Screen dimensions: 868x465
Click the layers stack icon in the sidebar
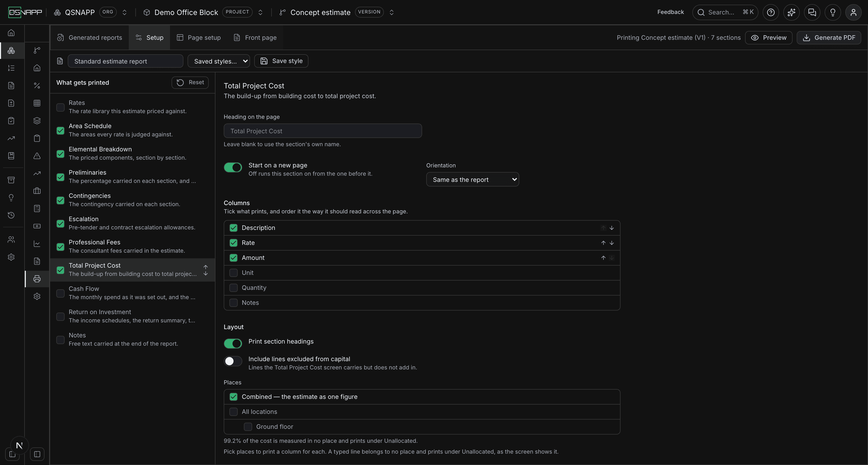pyautogui.click(x=37, y=121)
